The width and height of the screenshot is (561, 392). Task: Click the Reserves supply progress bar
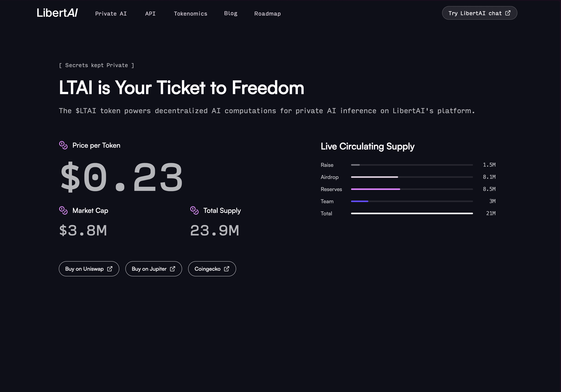[412, 189]
